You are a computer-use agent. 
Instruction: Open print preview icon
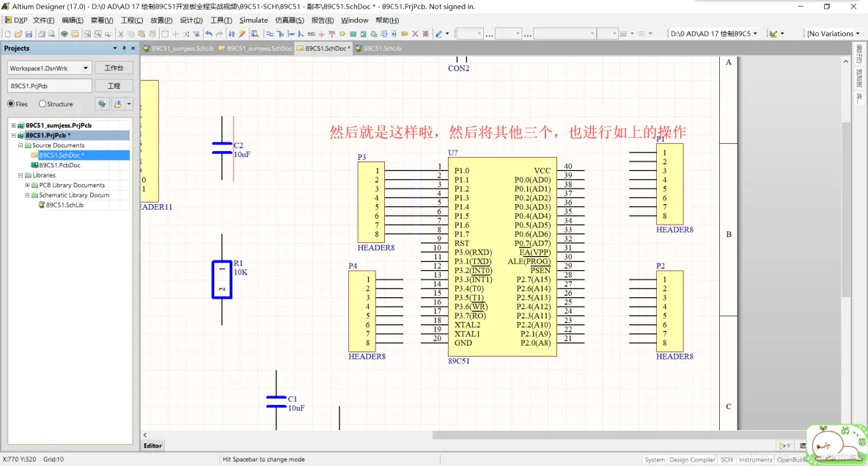51,34
